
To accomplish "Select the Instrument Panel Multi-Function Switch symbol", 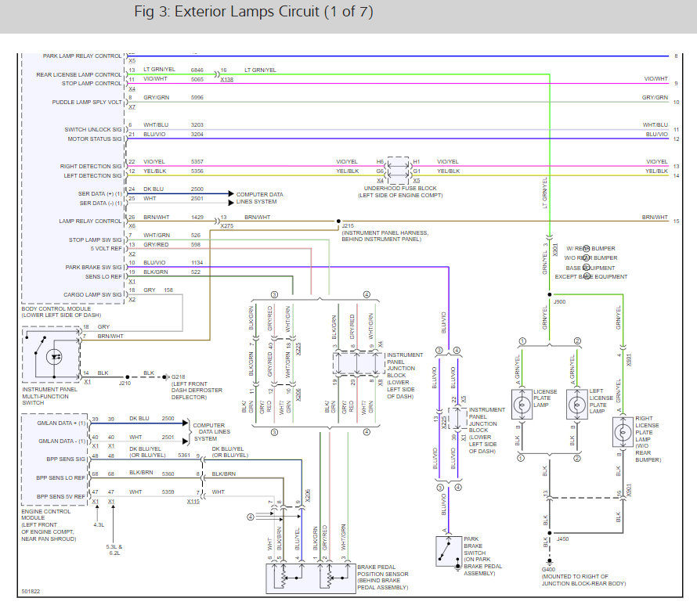I will coord(51,355).
